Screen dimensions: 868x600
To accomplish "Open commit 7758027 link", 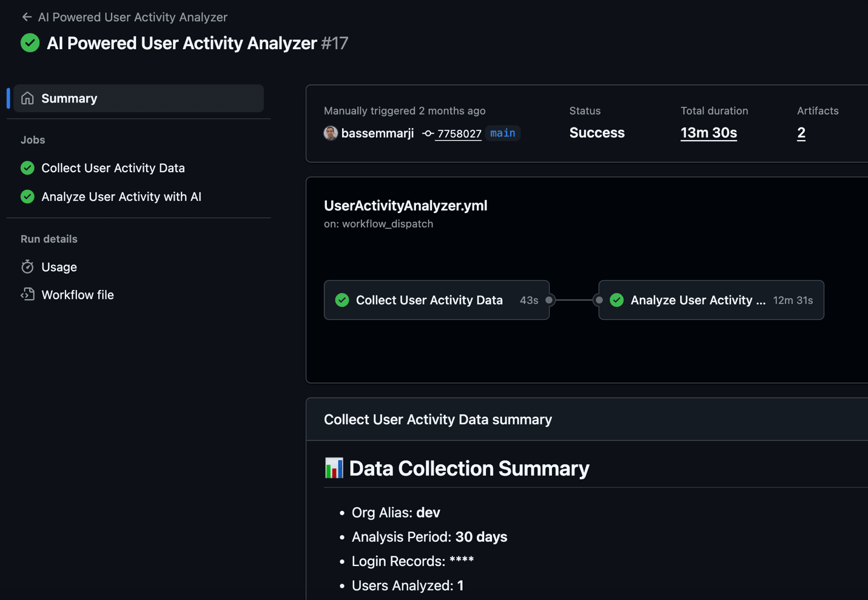I will tap(459, 133).
